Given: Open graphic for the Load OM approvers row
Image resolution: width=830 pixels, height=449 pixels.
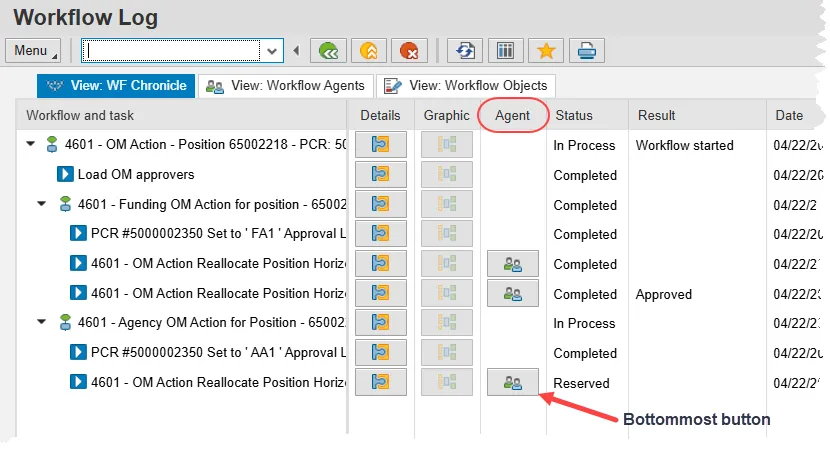Looking at the screenshot, I should click(447, 174).
